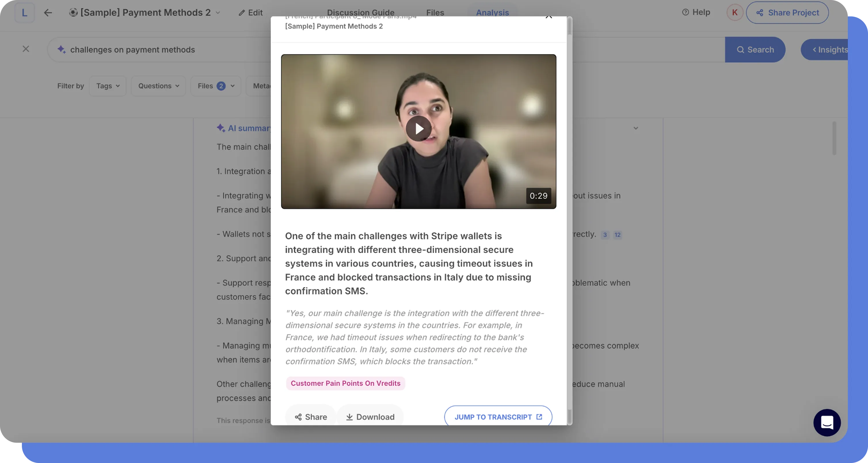The image size is (868, 463).
Task: Jump to transcript from clip
Action: pyautogui.click(x=498, y=416)
